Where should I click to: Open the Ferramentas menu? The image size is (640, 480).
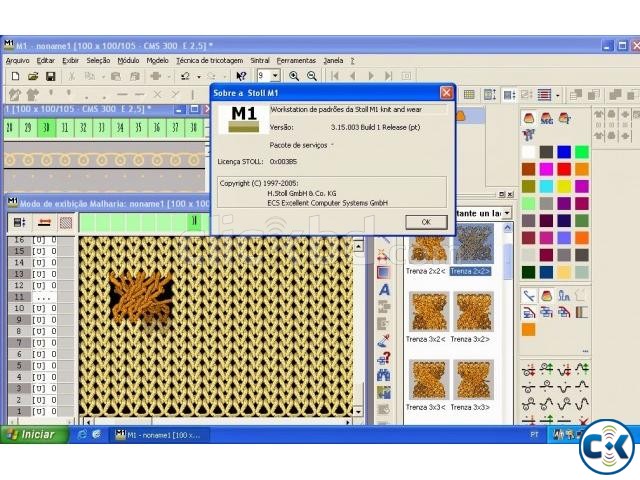tap(296, 60)
